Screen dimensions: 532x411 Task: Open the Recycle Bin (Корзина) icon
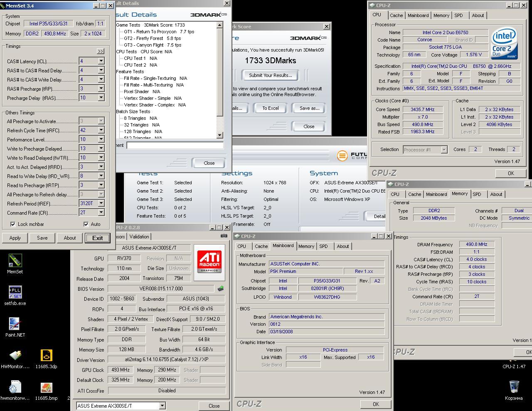[514, 386]
